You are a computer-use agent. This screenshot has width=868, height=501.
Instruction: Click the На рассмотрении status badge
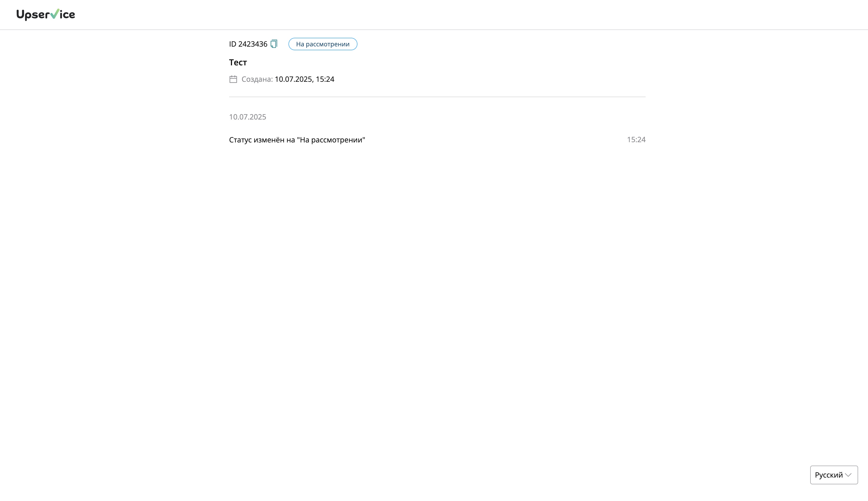pos(322,44)
